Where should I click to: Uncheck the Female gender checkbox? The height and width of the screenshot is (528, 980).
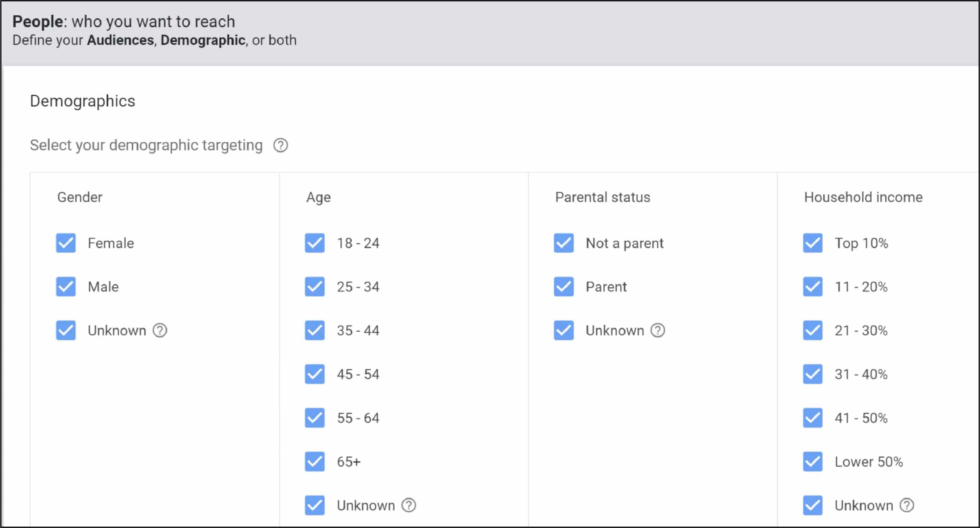[66, 243]
